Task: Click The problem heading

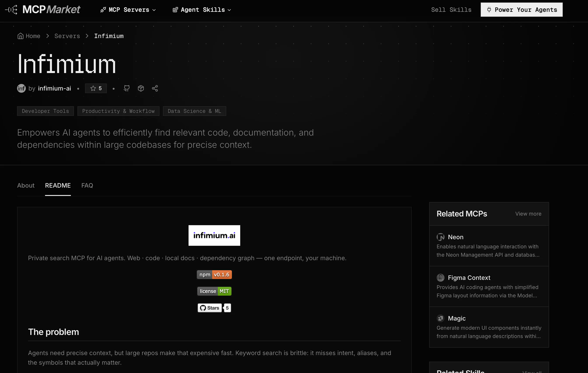Action: point(53,332)
